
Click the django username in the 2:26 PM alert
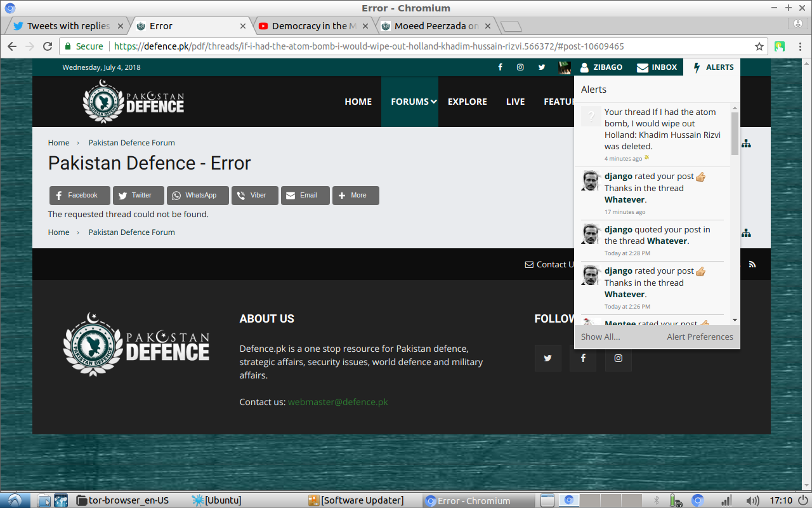(619, 271)
